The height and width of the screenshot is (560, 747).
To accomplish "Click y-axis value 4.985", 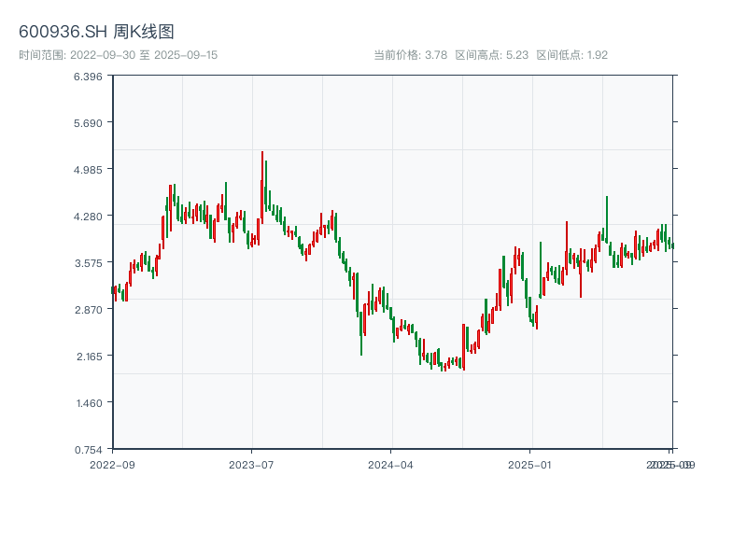I will (x=88, y=170).
